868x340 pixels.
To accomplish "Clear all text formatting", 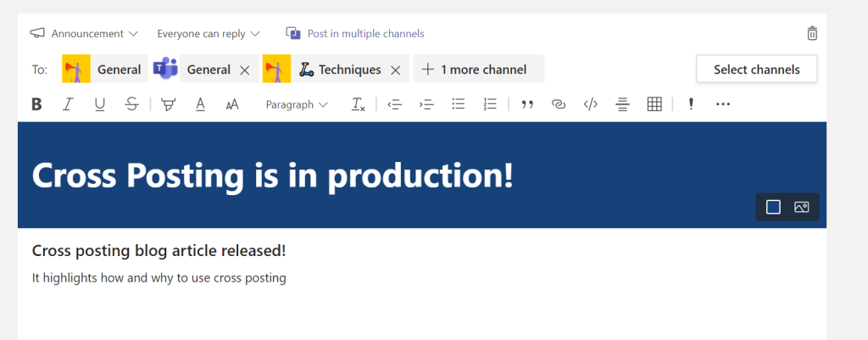I will [359, 104].
